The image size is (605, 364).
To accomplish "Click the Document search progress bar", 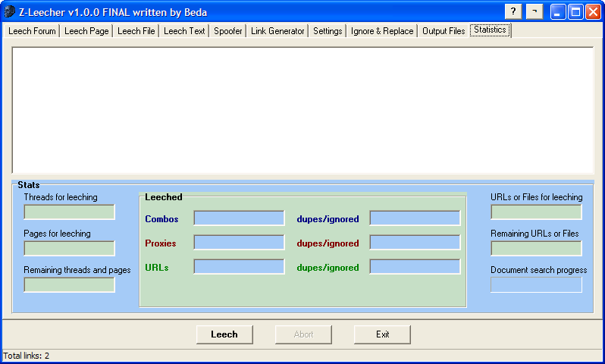I will 536,285.
